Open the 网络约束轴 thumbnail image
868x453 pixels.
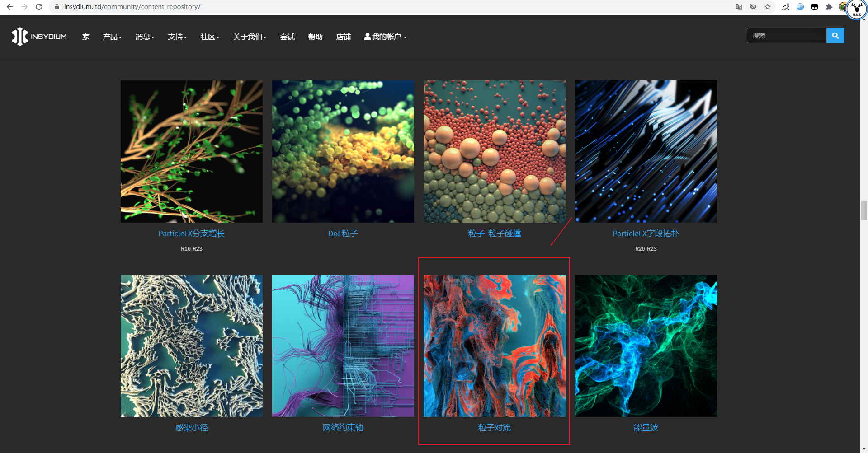point(343,346)
